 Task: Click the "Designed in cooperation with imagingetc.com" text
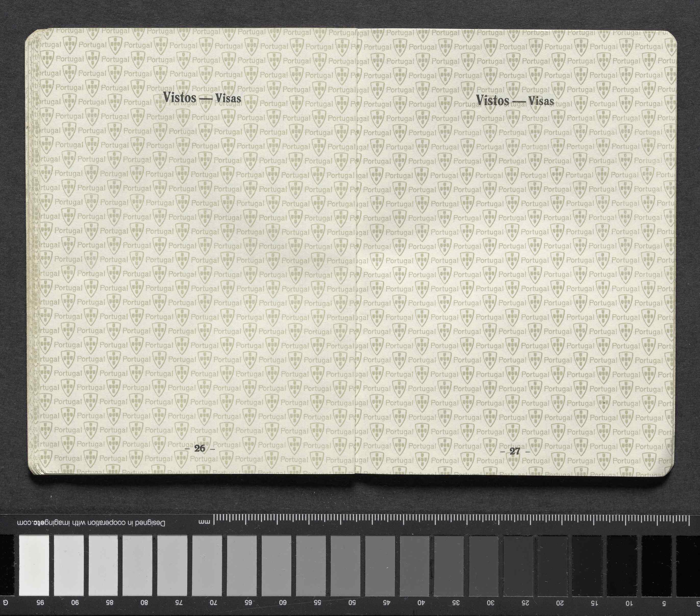[x=91, y=523]
